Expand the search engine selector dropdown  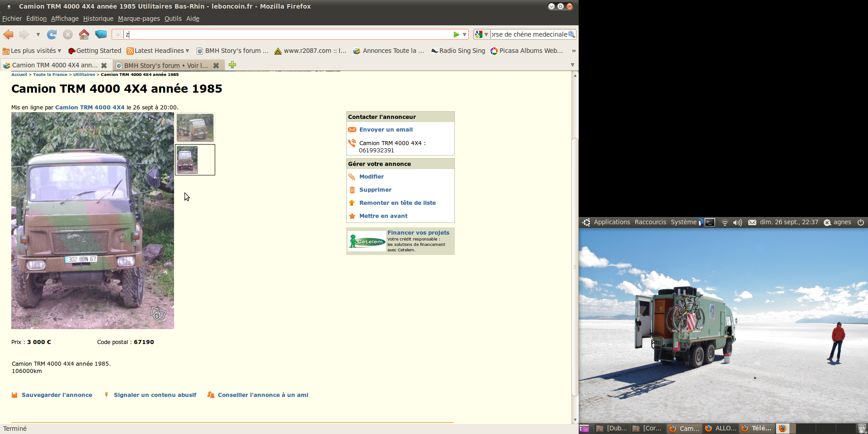coord(481,34)
